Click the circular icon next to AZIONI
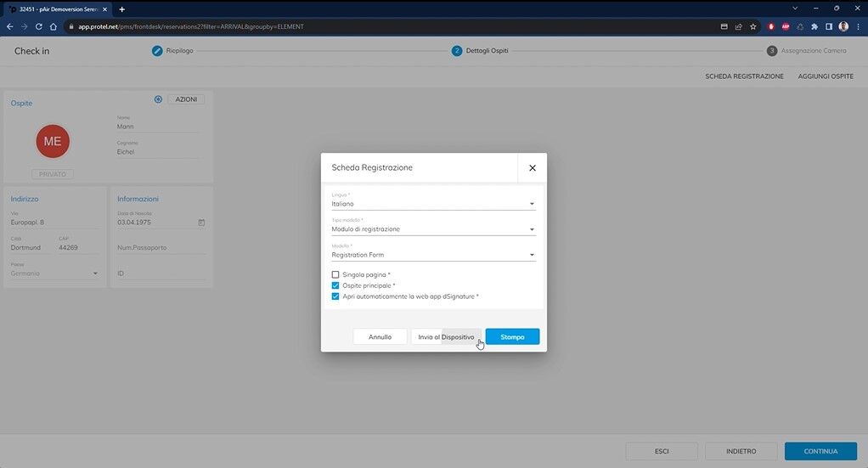The height and width of the screenshot is (468, 868). point(158,99)
